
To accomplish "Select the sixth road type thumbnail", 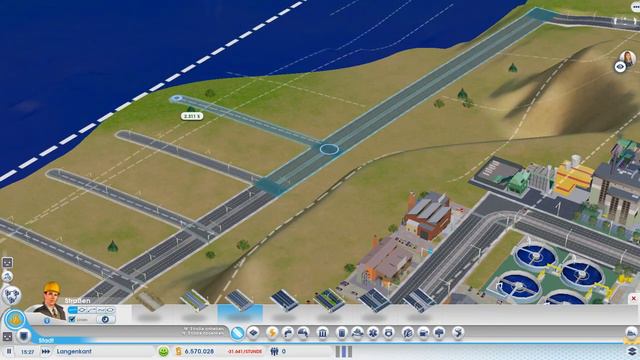I will 374,300.
